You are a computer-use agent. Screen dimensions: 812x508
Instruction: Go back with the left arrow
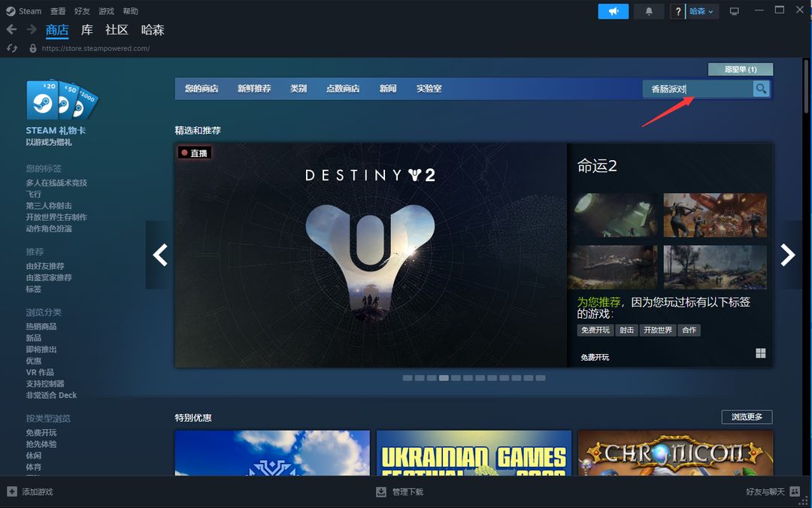(11, 29)
